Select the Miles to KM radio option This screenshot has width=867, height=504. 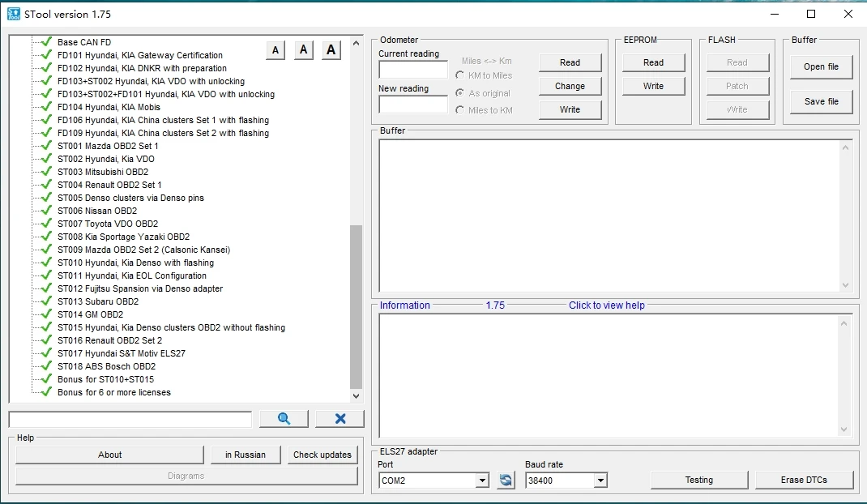click(460, 110)
